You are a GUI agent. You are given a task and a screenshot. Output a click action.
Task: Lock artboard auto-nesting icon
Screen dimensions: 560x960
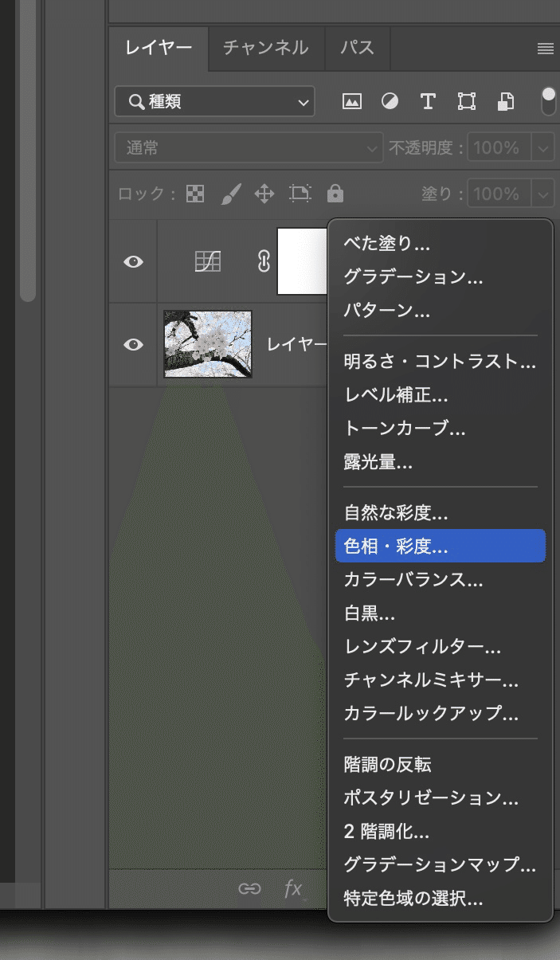pyautogui.click(x=300, y=194)
